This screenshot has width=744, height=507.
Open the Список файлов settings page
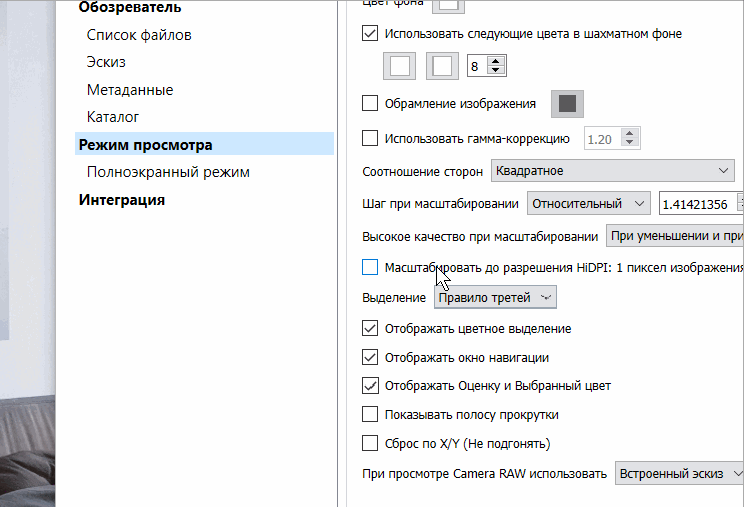139,35
